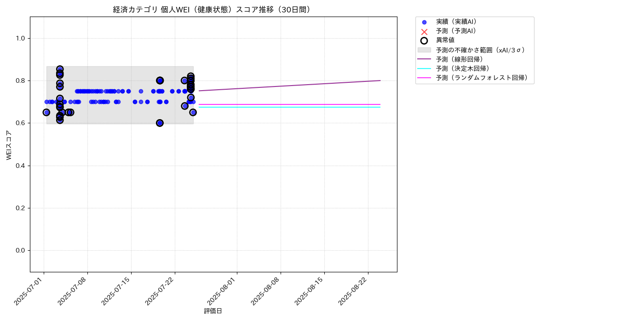Click the y-axis label WEIスコア
The height and width of the screenshot is (322, 644).
point(9,145)
